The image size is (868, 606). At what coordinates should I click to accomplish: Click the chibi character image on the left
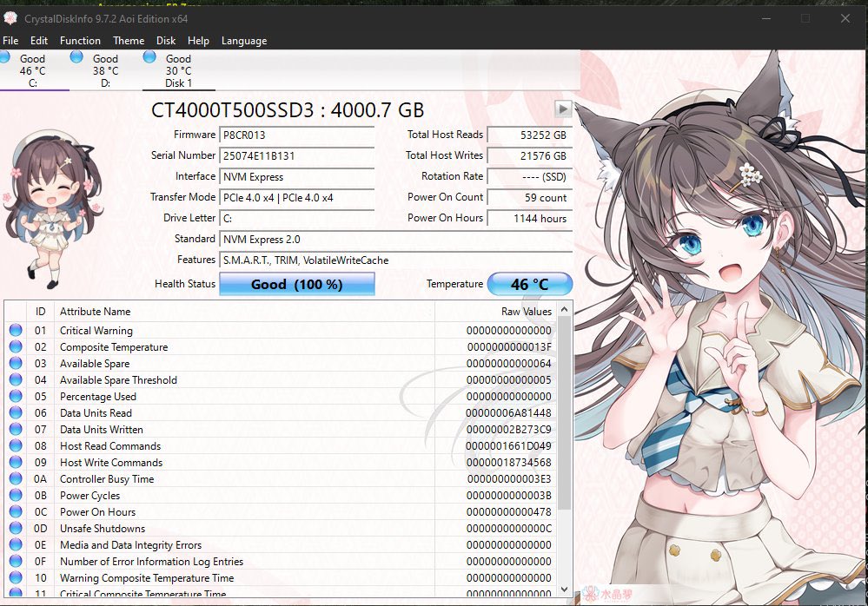point(54,210)
